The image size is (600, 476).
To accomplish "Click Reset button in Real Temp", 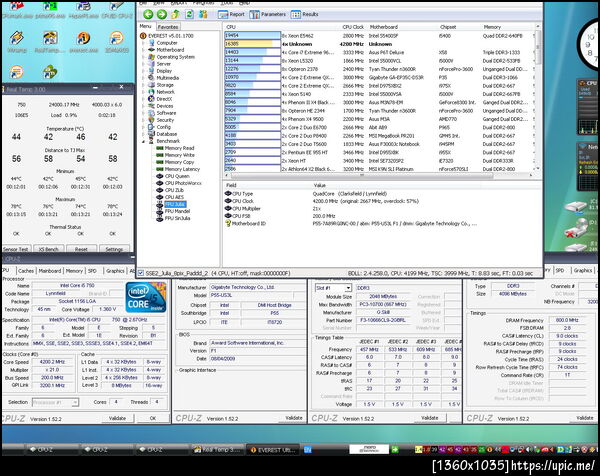I will pyautogui.click(x=81, y=249).
